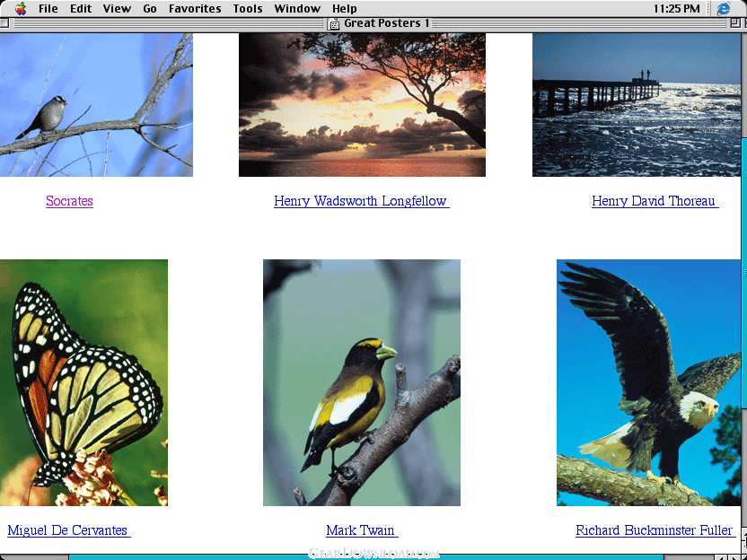Open the Richard Buckminster Fuller link
The image size is (747, 560).
coord(655,530)
